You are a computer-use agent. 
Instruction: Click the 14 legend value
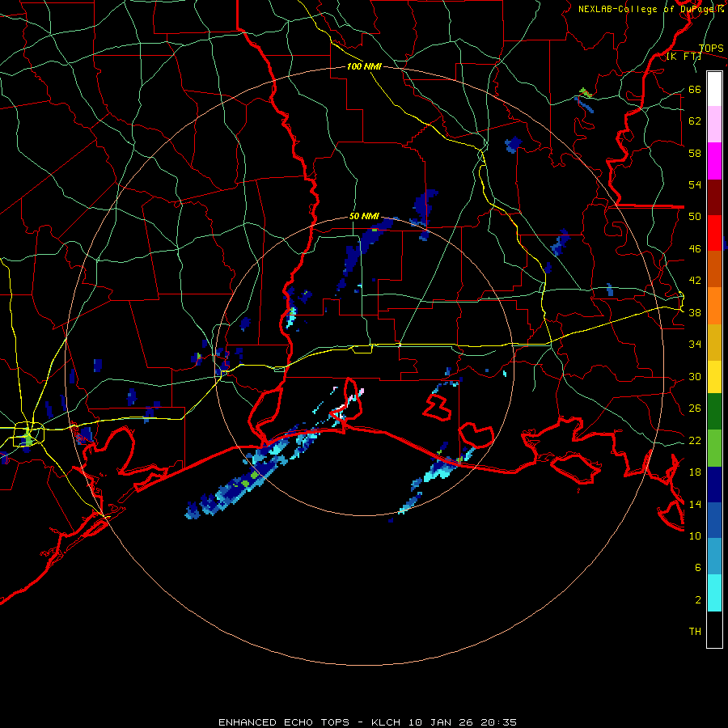[695, 504]
